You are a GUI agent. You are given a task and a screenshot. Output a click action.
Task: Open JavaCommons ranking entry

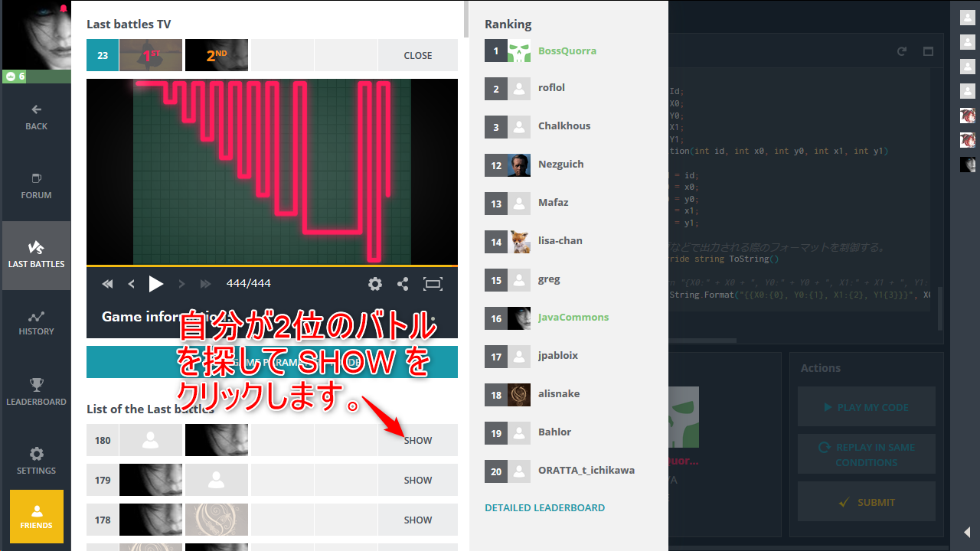573,317
